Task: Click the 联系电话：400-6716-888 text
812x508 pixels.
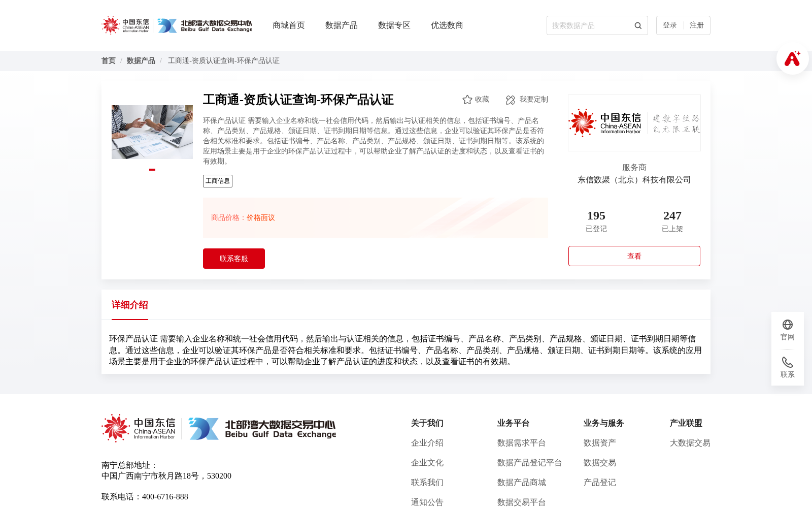Action: point(145,497)
